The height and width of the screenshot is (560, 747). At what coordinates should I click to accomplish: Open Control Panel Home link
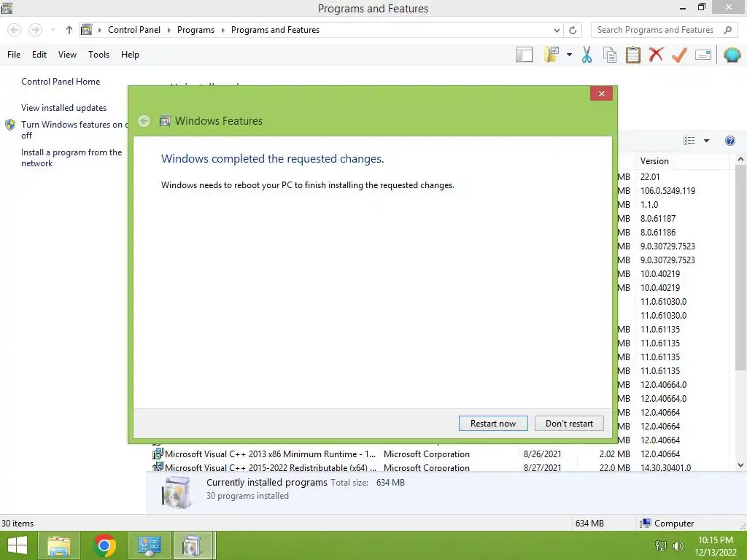click(x=61, y=82)
